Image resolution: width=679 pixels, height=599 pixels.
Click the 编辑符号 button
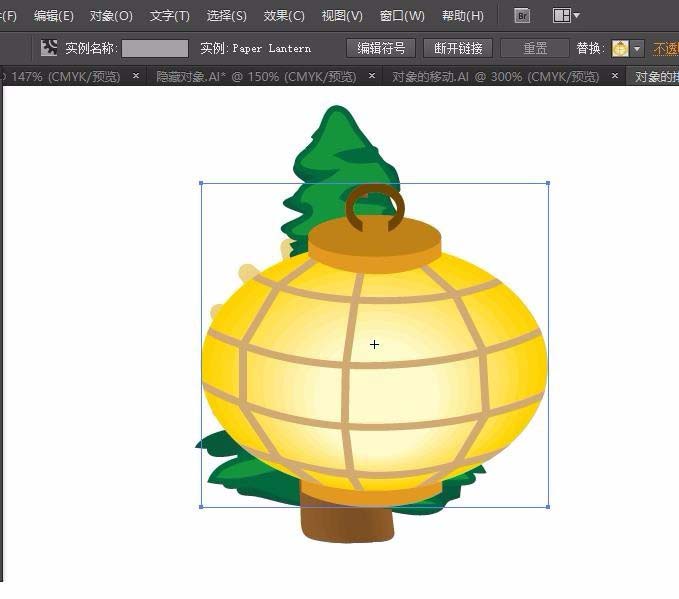pyautogui.click(x=381, y=48)
